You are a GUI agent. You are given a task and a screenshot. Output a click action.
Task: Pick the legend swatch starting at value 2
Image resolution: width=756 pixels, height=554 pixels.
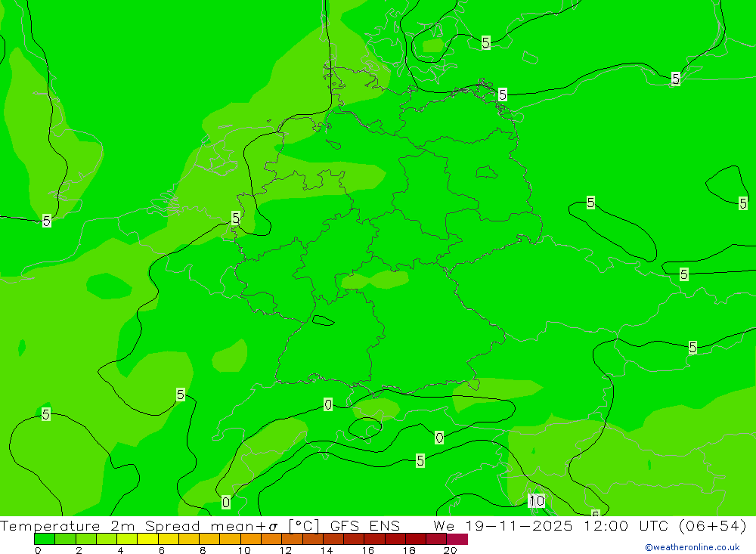(86, 539)
